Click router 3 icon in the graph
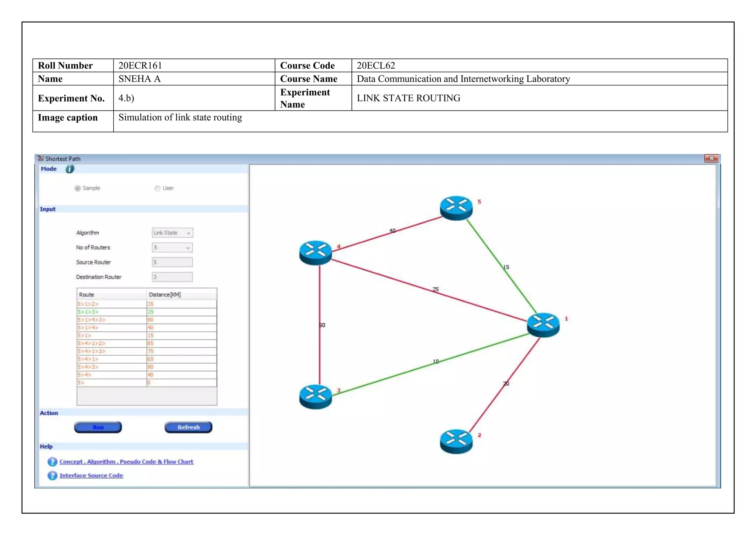This screenshot has height=535, width=756. tap(316, 396)
